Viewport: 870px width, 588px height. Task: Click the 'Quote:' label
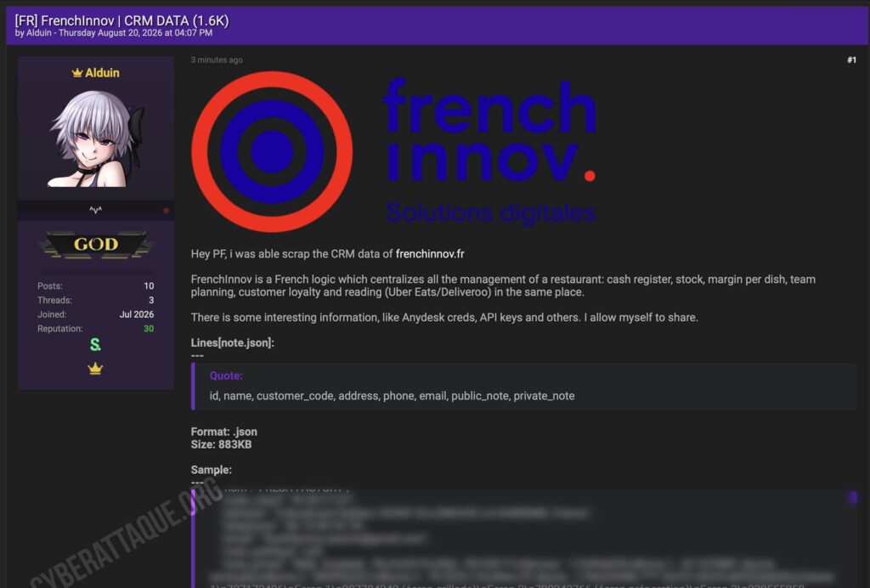[x=226, y=376]
